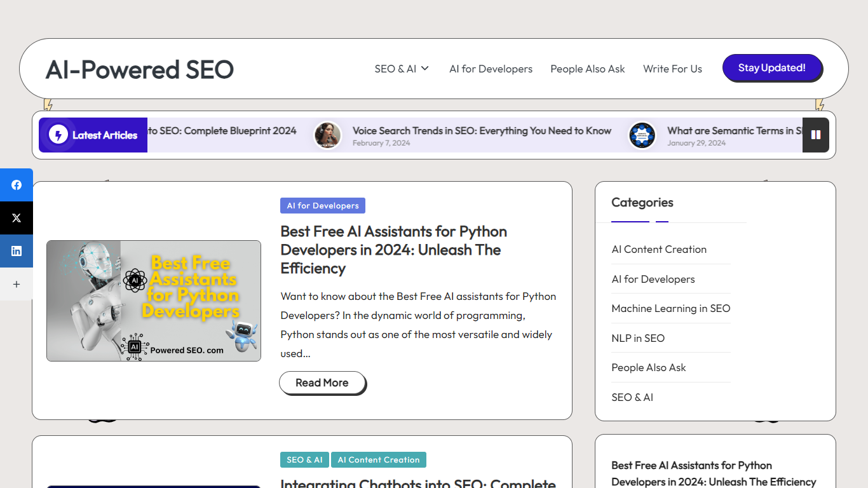Share the page via the Facebook icon
The image size is (868, 488).
click(17, 185)
